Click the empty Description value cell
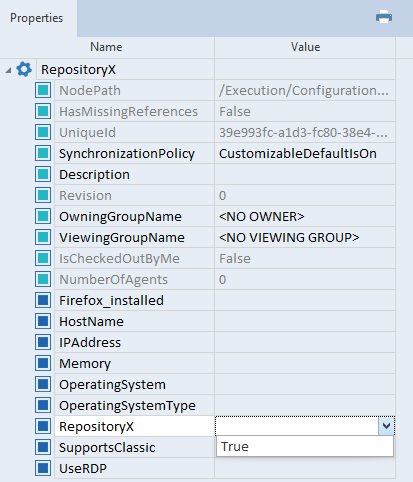 pos(305,174)
